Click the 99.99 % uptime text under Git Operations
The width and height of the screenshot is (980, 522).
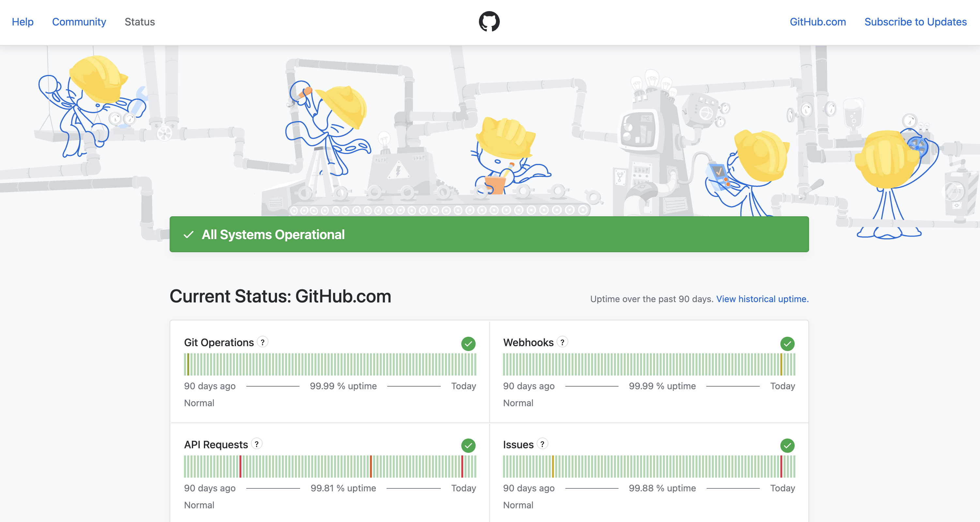tap(343, 386)
